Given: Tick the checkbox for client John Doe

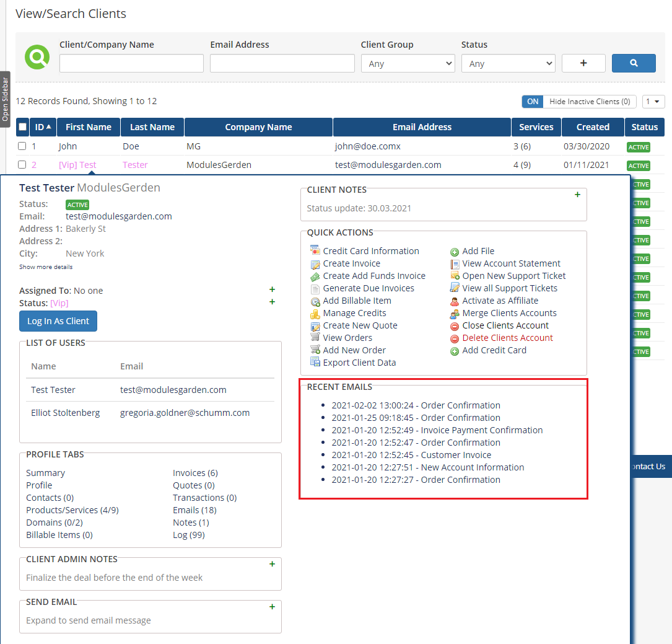Looking at the screenshot, I should (x=22, y=146).
